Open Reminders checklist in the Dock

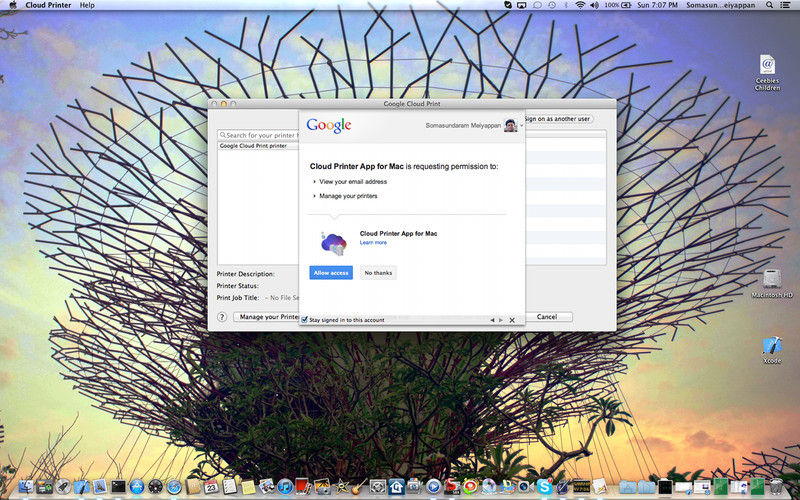(x=230, y=487)
